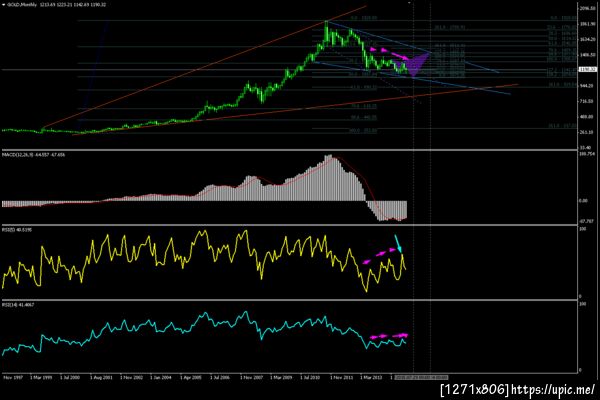The height and width of the screenshot is (400, 600).
Task: Open the chart menu arrow beside GOLD,Monthly
Action: click(x=3, y=5)
